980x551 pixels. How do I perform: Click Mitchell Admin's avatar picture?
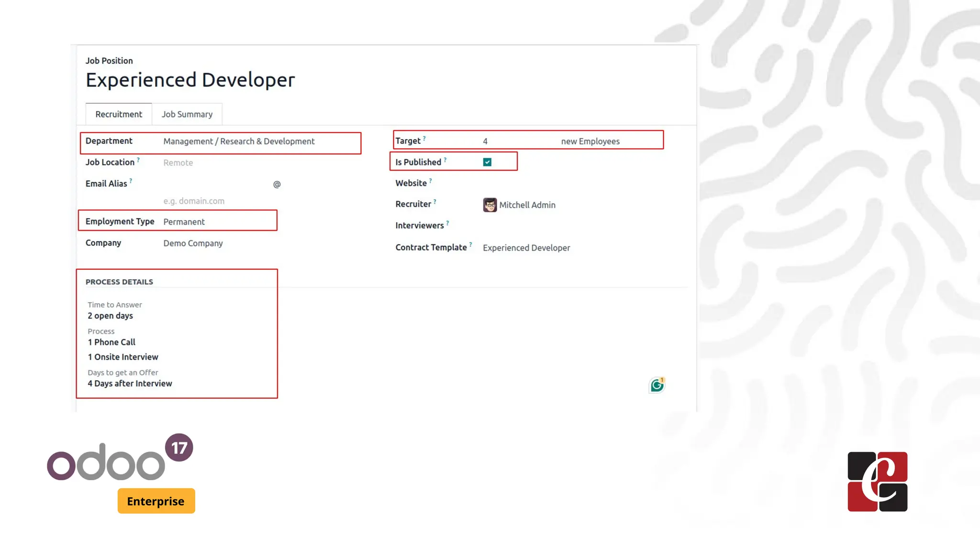click(x=490, y=205)
